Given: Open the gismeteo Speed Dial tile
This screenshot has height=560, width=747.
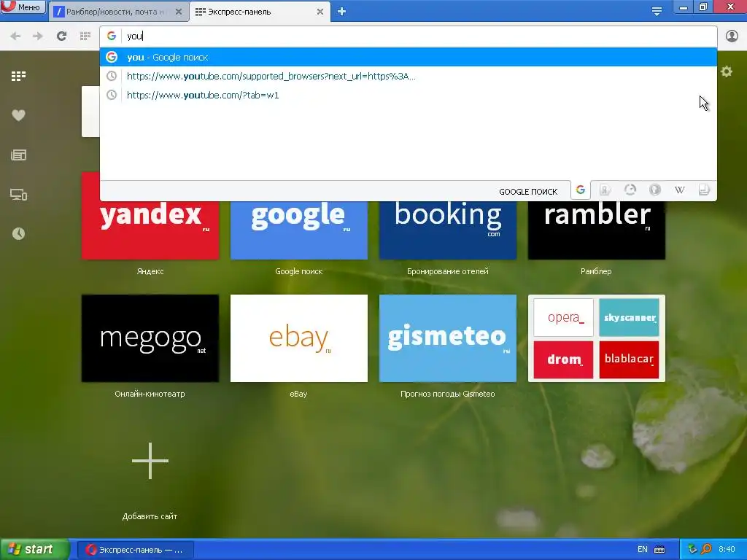Looking at the screenshot, I should coord(448,338).
